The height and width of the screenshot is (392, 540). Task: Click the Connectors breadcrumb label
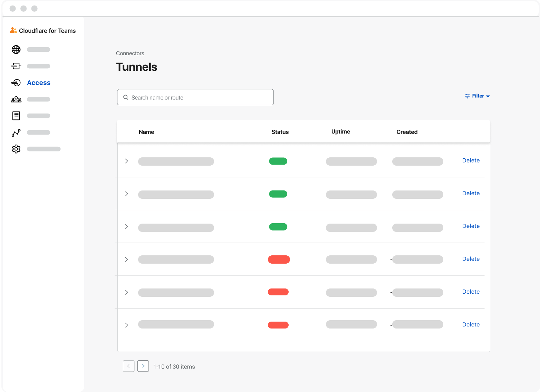[x=130, y=53]
